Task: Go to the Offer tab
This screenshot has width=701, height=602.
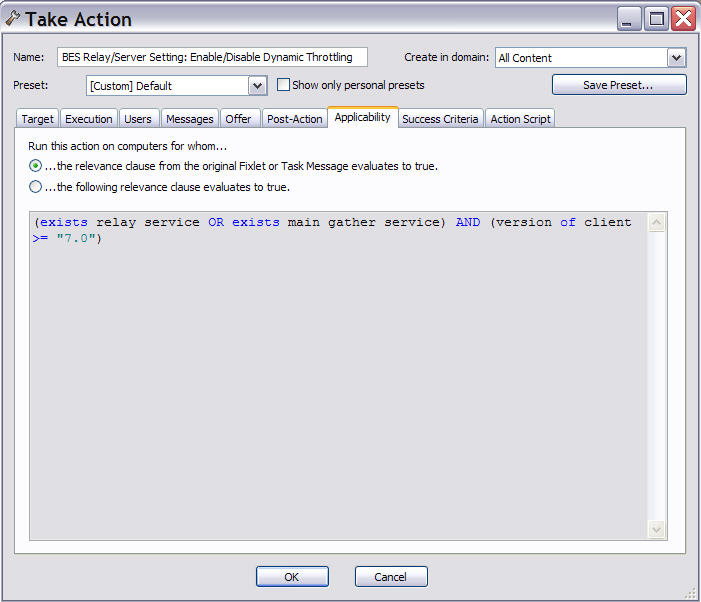Action: point(238,119)
